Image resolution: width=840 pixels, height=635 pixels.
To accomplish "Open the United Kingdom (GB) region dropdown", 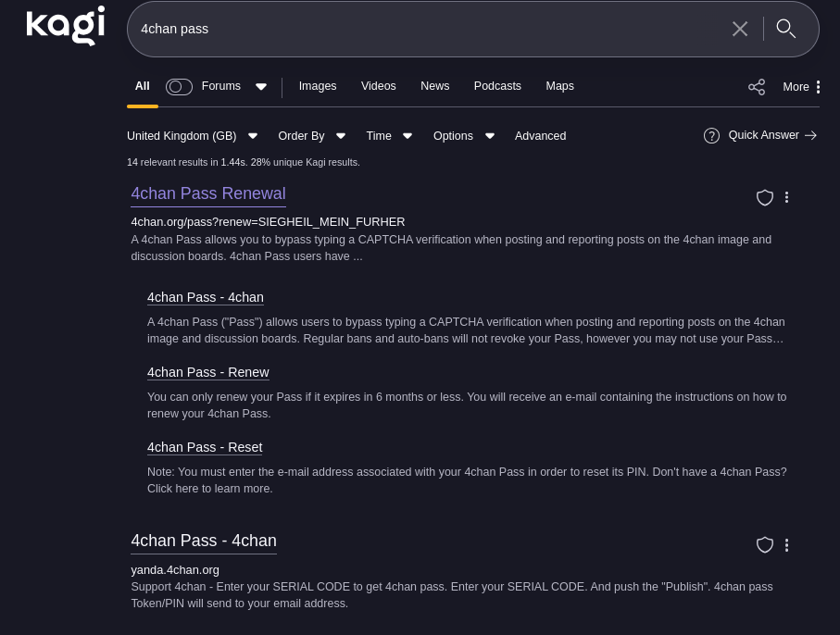I will coord(193,136).
